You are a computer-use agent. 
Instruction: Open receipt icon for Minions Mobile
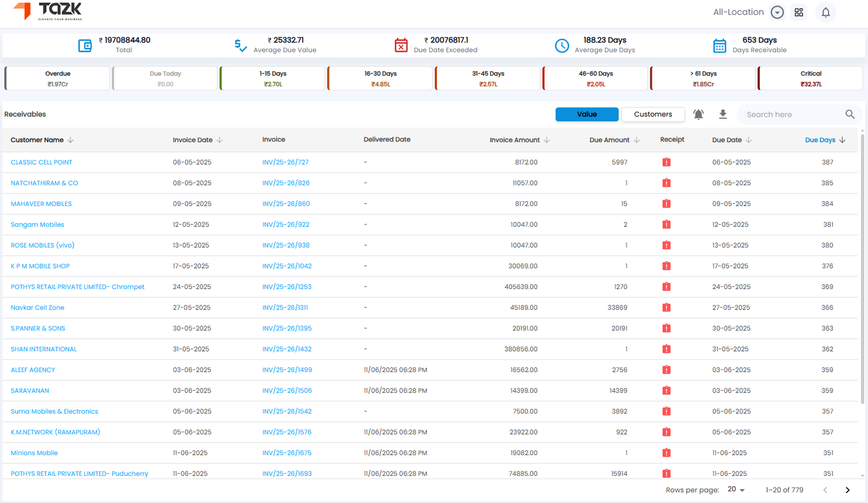point(666,453)
